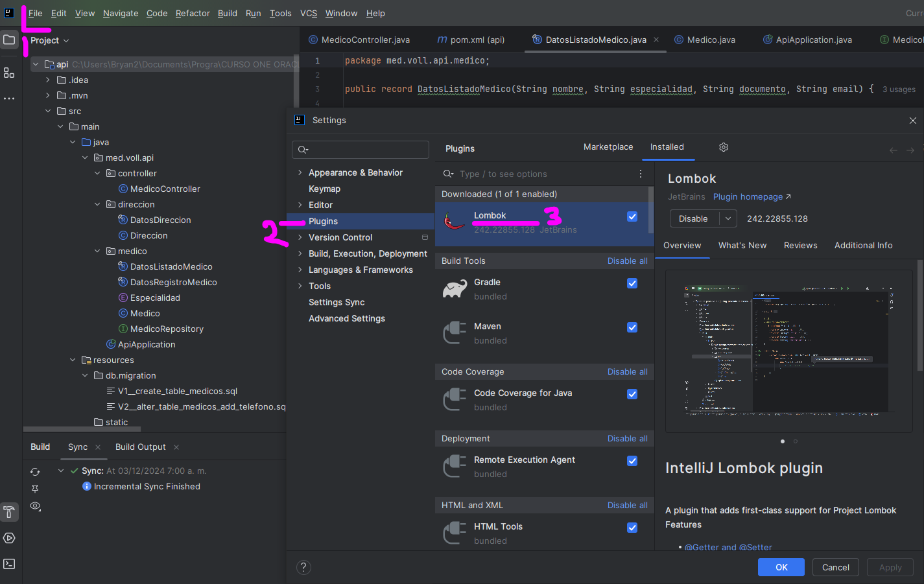Click the Maven plugin plug icon
Image resolution: width=924 pixels, height=584 pixels.
coord(455,333)
